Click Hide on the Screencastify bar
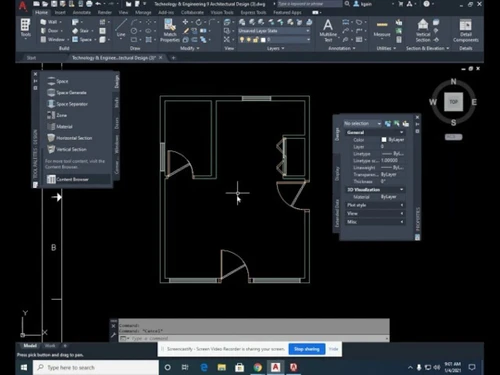Screen dimensions: 500x375 tap(333, 349)
